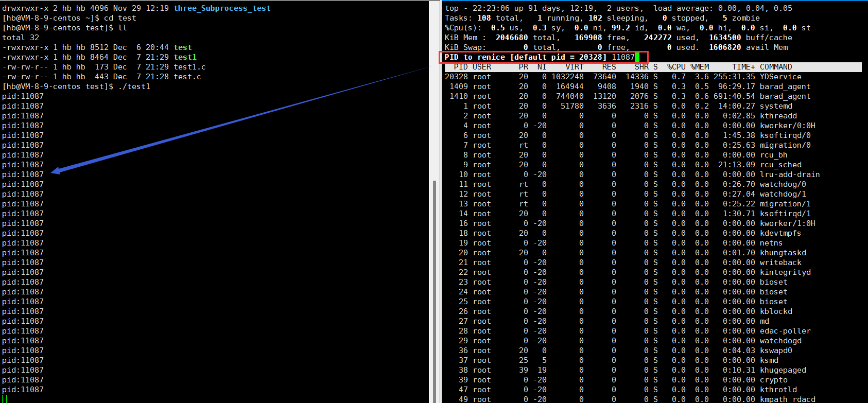This screenshot has width=868, height=403.
Task: Click the %CPU column header in top
Action: [x=676, y=67]
